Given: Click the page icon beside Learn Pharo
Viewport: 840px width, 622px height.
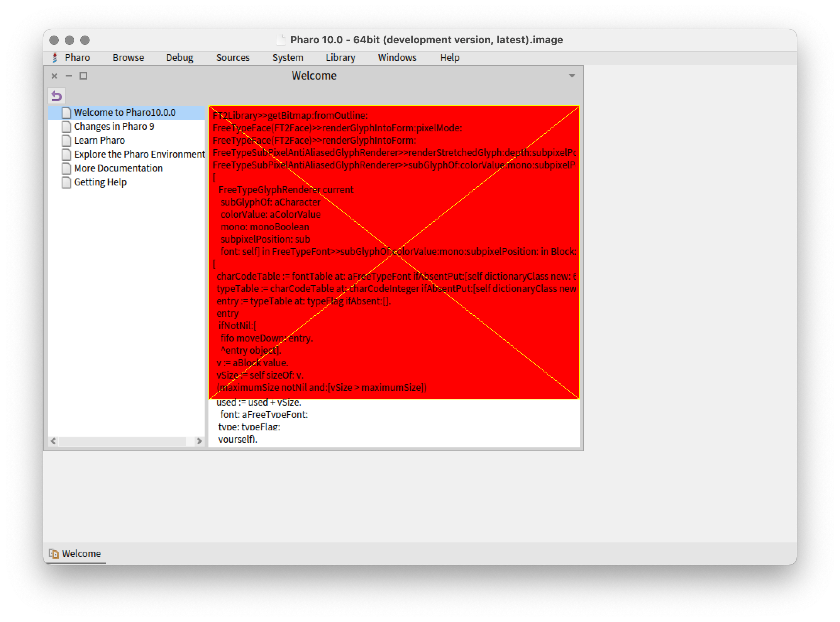Looking at the screenshot, I should (66, 140).
